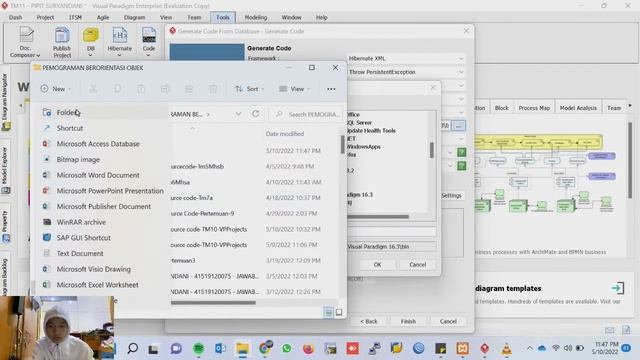Switch Explorer to large thumbnails view icon
The height and width of the screenshot is (360, 640).
coord(339,313)
